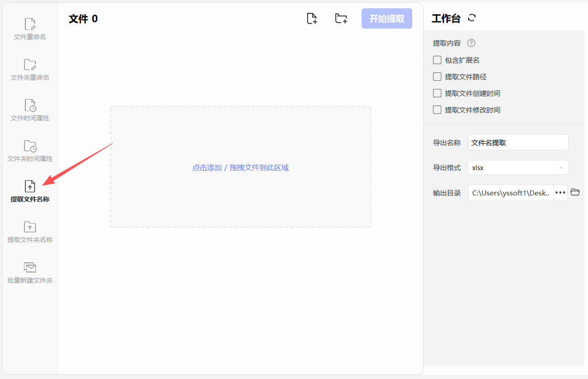Expand the 导出格式 xlsx dropdown
The height and width of the screenshot is (379, 588).
pos(518,167)
